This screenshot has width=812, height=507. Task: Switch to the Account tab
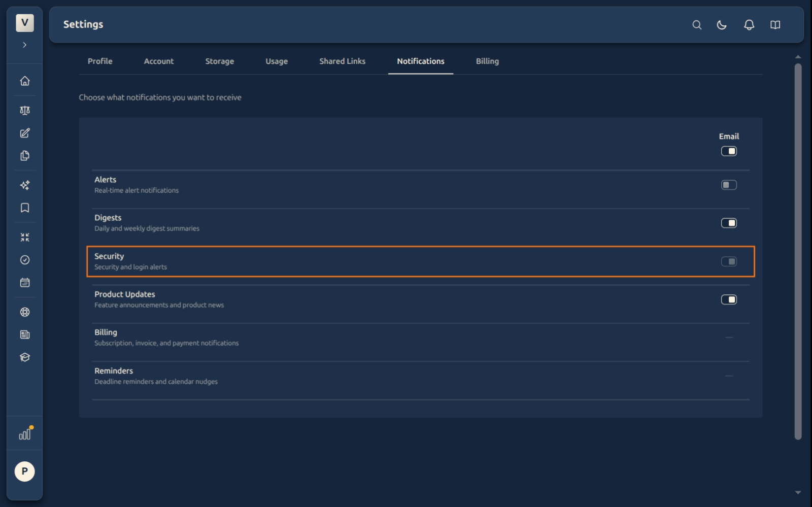pyautogui.click(x=159, y=61)
